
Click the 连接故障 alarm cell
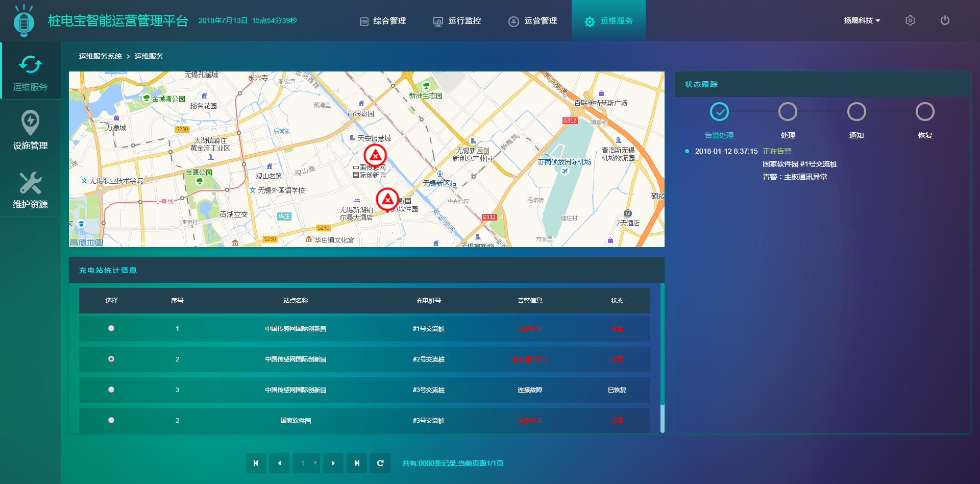click(530, 390)
